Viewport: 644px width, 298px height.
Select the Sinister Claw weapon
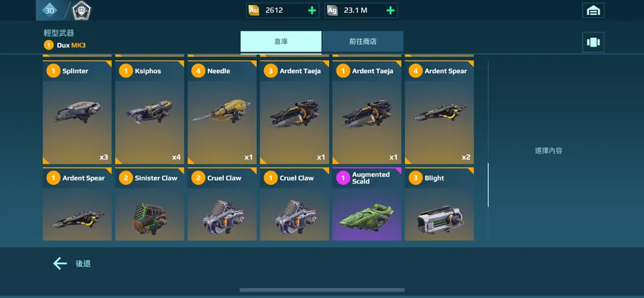[150, 204]
